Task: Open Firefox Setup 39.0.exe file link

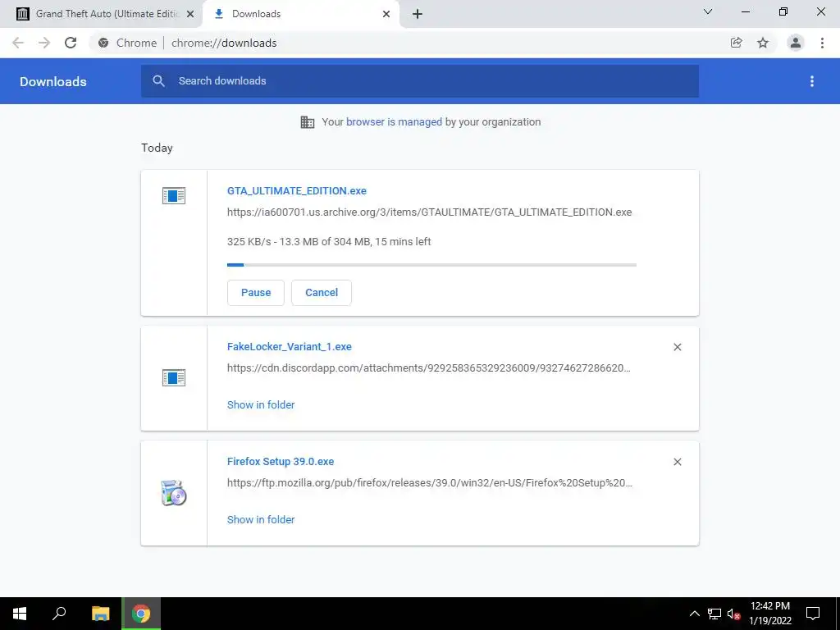Action: (281, 461)
